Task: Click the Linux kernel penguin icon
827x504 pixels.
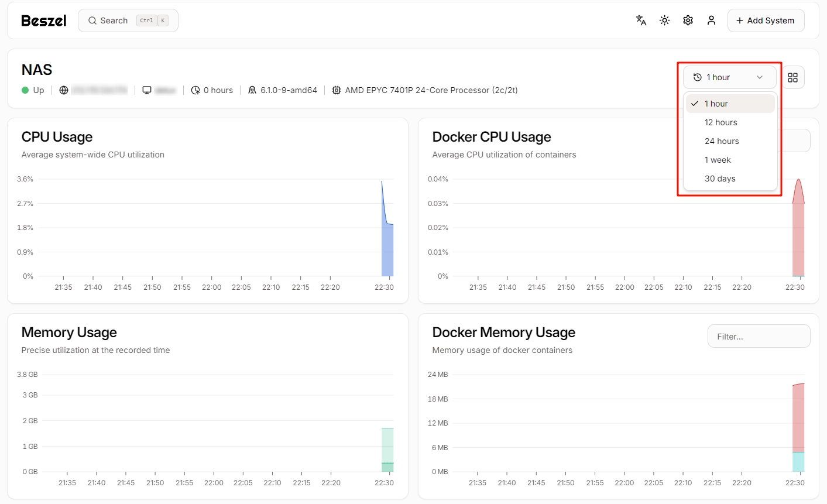Action: point(252,90)
